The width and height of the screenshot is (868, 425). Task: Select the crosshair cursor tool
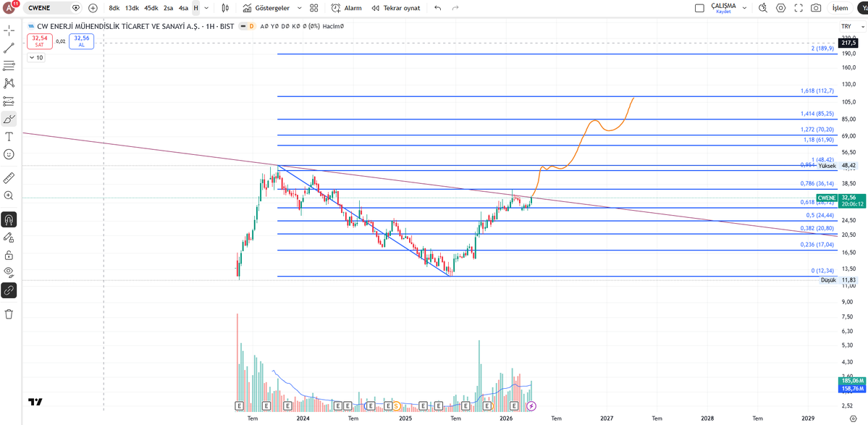pyautogui.click(x=9, y=30)
